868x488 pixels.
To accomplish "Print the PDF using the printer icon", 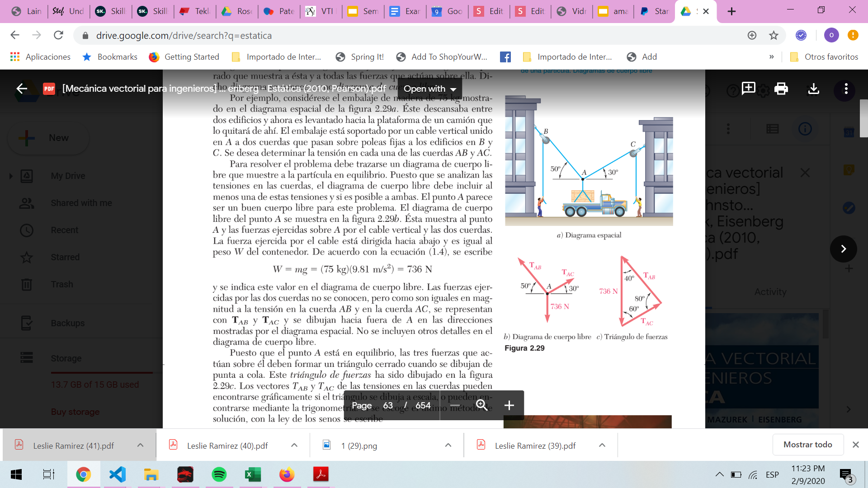I will click(781, 89).
